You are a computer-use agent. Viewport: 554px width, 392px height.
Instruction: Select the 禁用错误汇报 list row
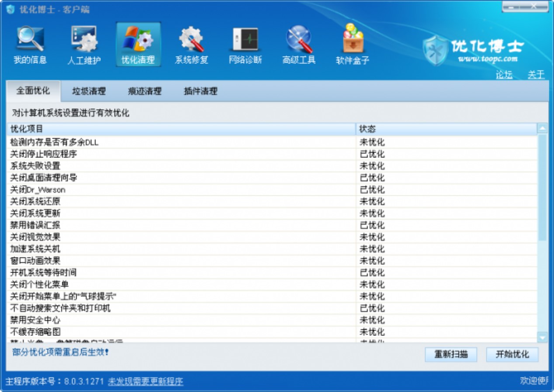tap(175, 226)
